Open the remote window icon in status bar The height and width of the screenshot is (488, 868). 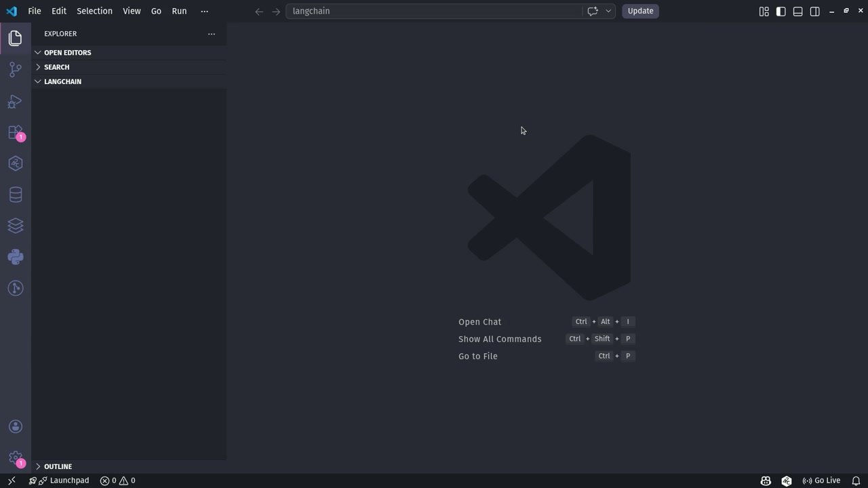(12, 481)
